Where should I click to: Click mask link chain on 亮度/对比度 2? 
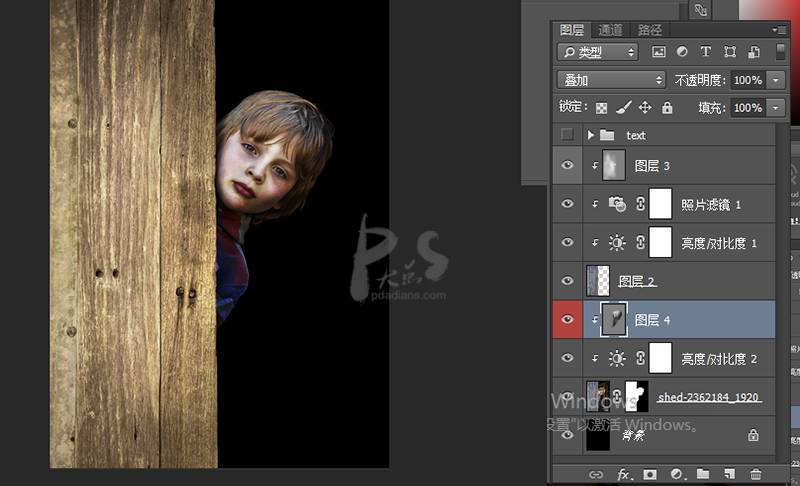[x=640, y=358]
